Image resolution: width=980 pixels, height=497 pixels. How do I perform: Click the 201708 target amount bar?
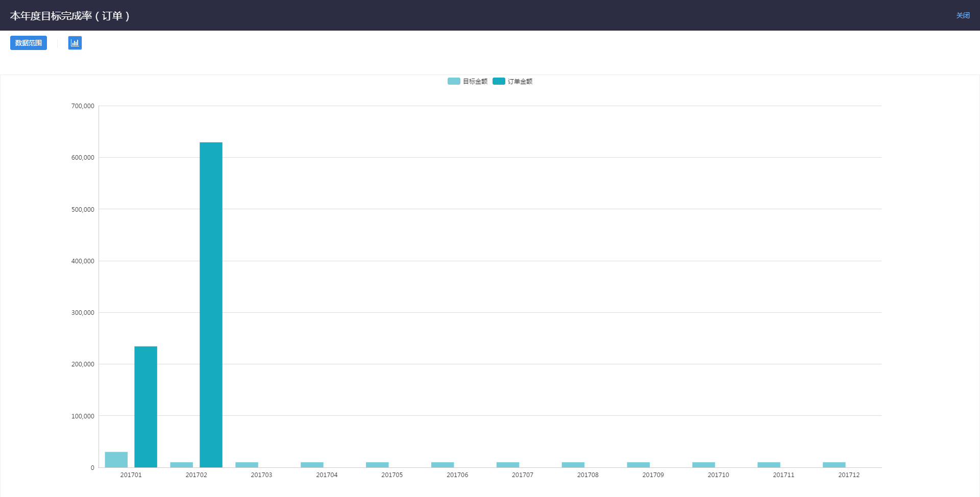[573, 465]
